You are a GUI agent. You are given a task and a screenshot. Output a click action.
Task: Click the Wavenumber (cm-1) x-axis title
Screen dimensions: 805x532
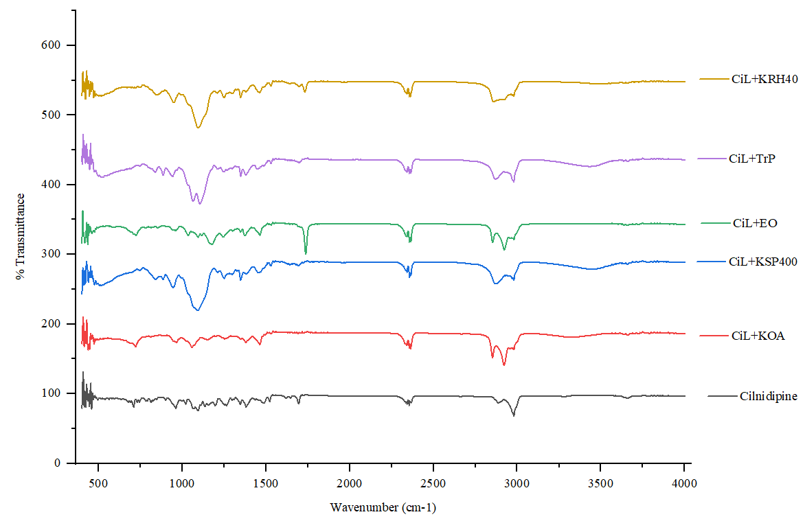pyautogui.click(x=383, y=508)
